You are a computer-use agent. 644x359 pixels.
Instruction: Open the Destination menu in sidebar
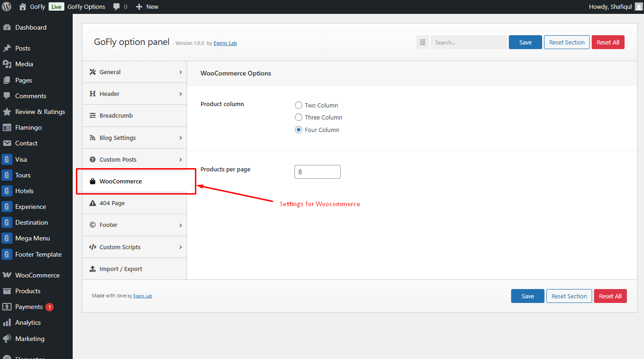[36, 222]
